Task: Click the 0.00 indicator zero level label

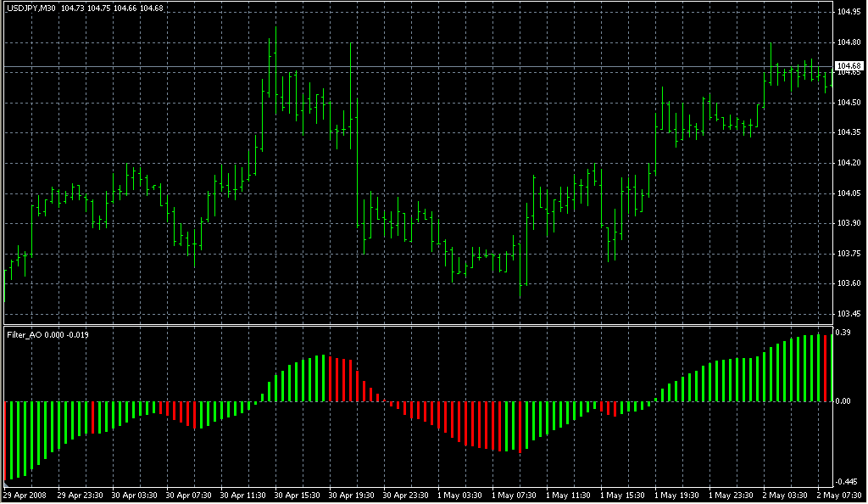Action: (x=845, y=401)
